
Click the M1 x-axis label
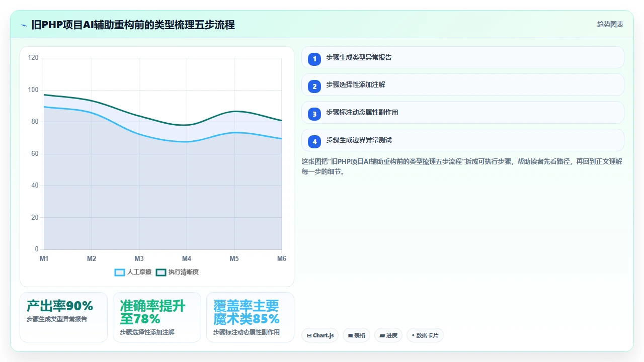(44, 258)
